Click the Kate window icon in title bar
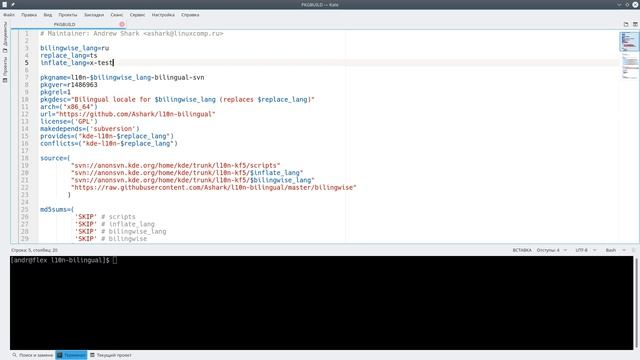This screenshot has width=640, height=360. (x=4, y=4)
